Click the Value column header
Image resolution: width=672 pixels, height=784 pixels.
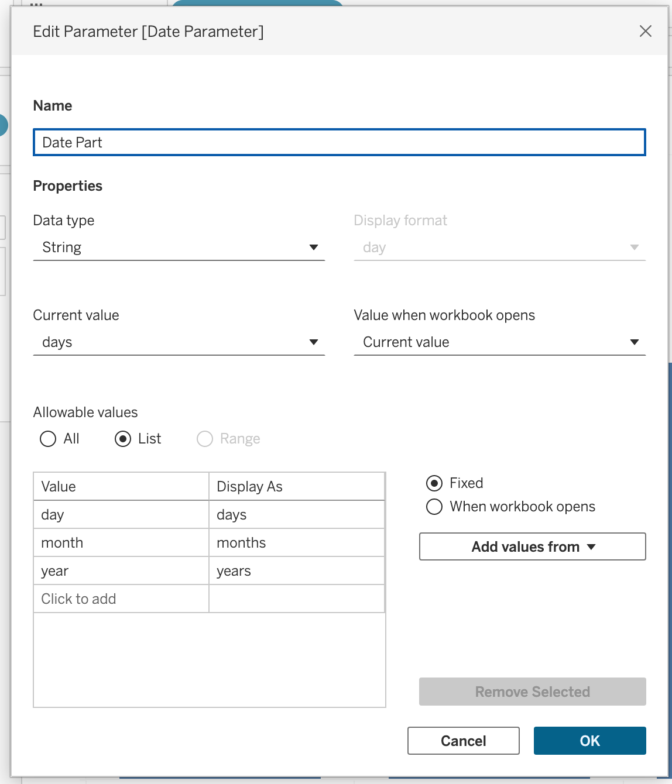pos(121,487)
